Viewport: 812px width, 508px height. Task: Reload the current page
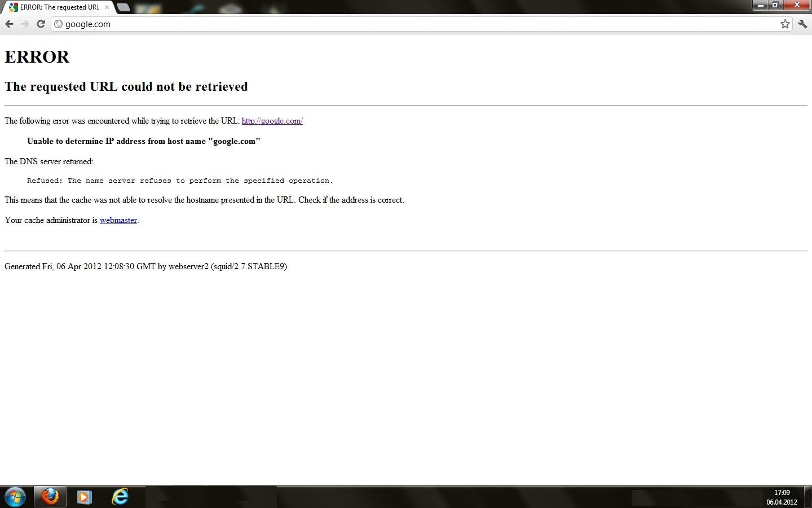coord(41,24)
